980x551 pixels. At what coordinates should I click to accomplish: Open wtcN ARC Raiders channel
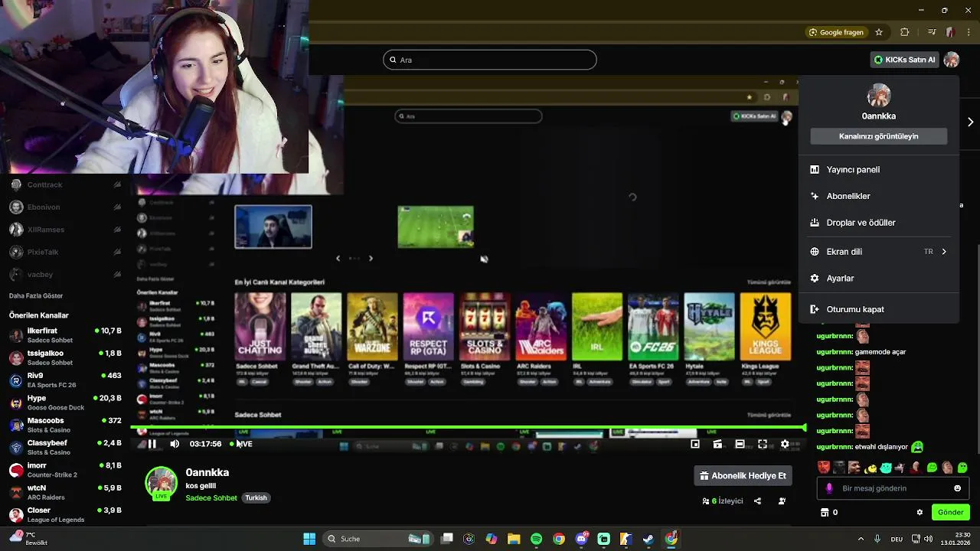tap(65, 492)
